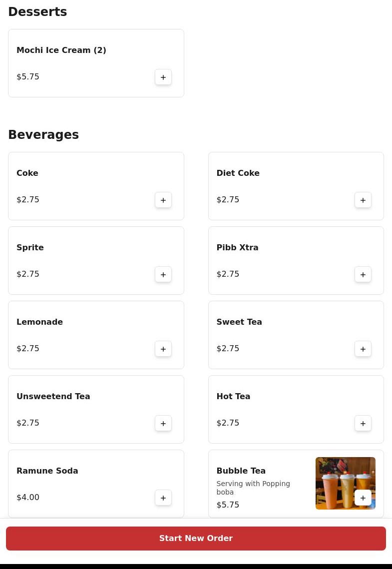
Task: Select the Hot Tea item name
Action: click(x=233, y=396)
